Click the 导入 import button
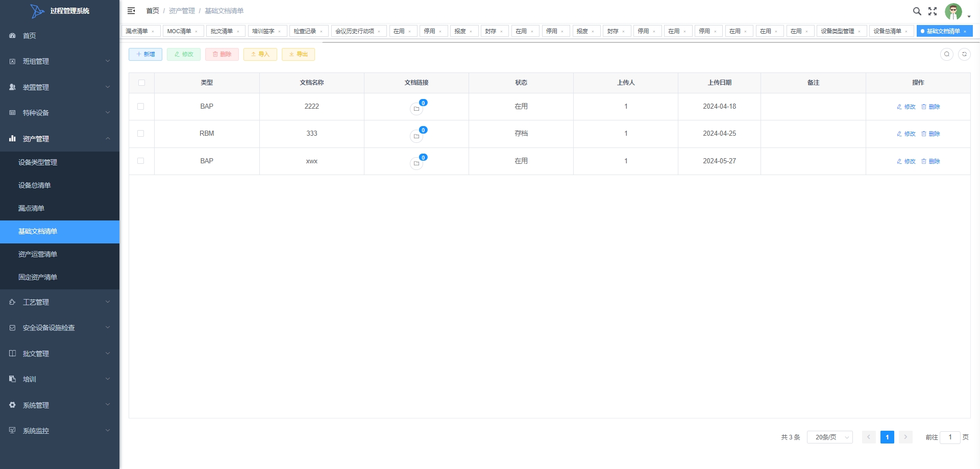Screen dimensions: 980x469 pos(260,54)
